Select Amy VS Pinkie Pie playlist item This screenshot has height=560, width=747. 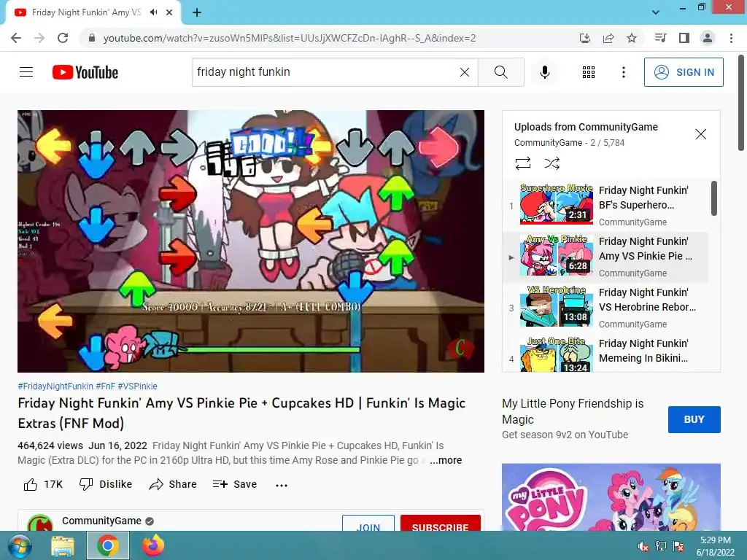tap(606, 256)
